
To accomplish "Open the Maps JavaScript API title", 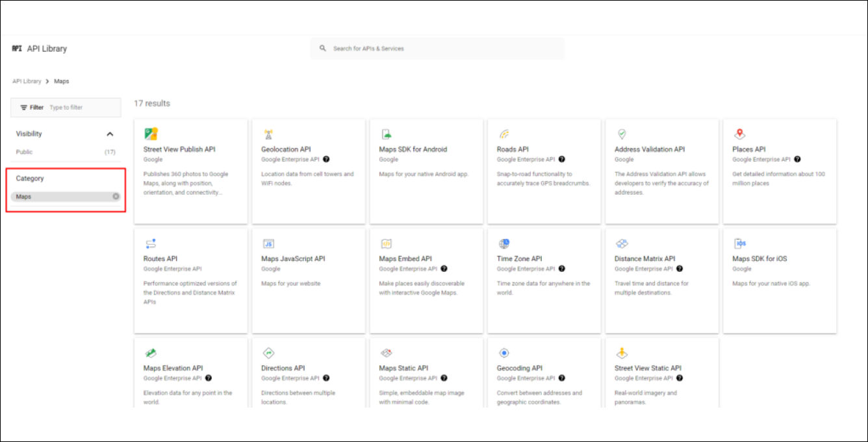I will [293, 259].
